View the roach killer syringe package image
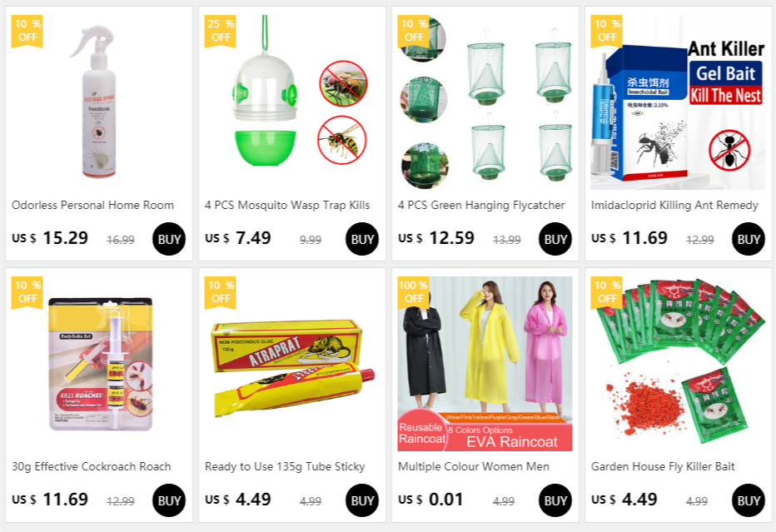The width and height of the screenshot is (776, 532). [99, 364]
